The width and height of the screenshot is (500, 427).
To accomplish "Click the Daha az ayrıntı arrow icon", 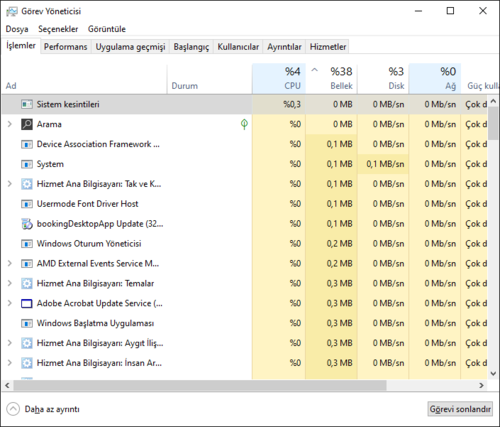I will click(x=13, y=409).
